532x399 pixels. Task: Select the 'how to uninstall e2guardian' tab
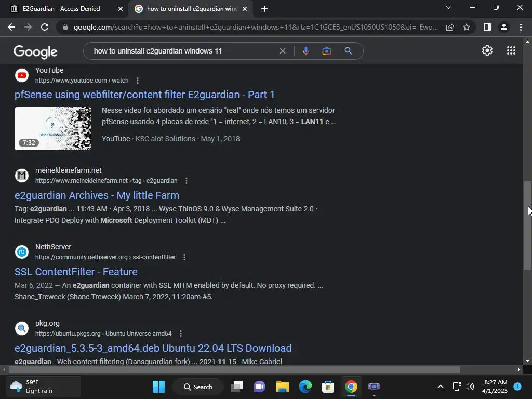click(192, 9)
